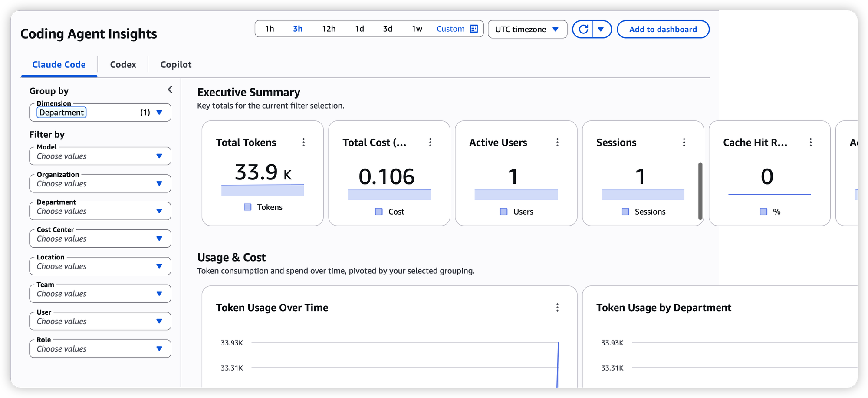Click the refresh icon button

[583, 29]
